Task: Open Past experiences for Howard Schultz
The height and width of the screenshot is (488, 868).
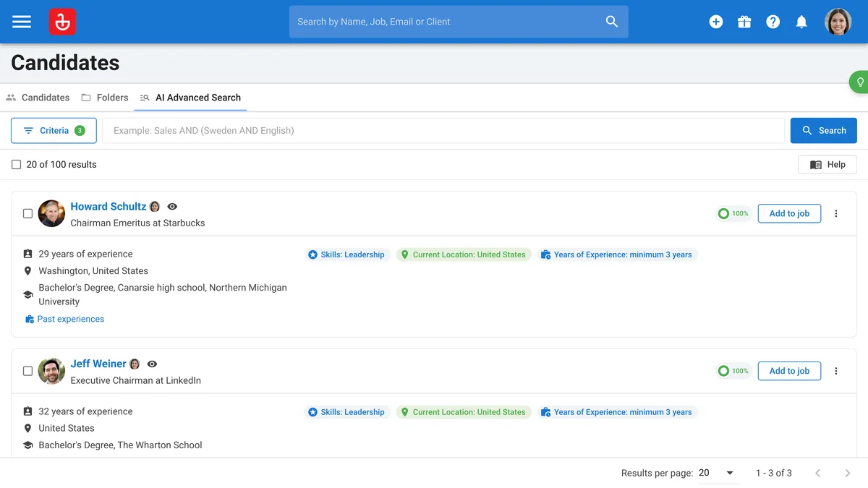Action: (x=69, y=319)
